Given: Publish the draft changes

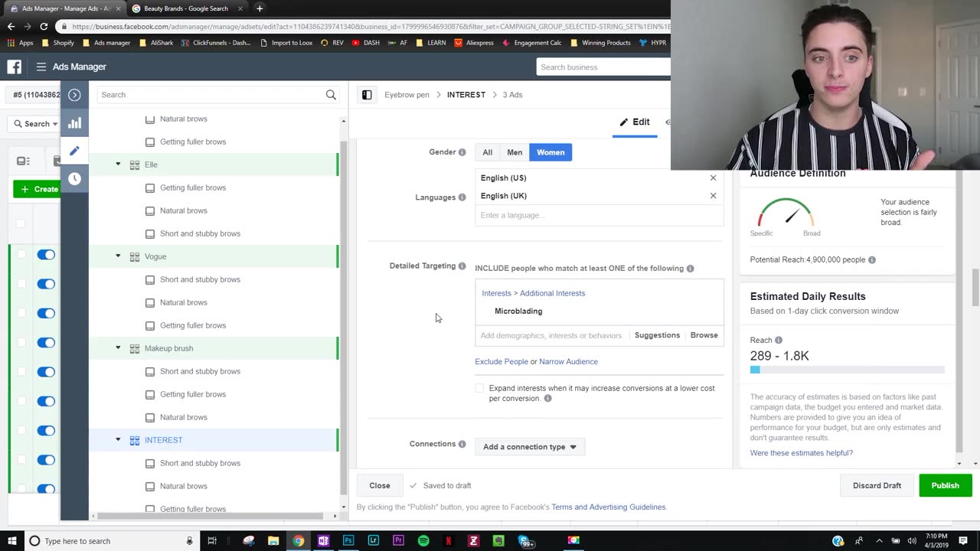Looking at the screenshot, I should [x=945, y=485].
